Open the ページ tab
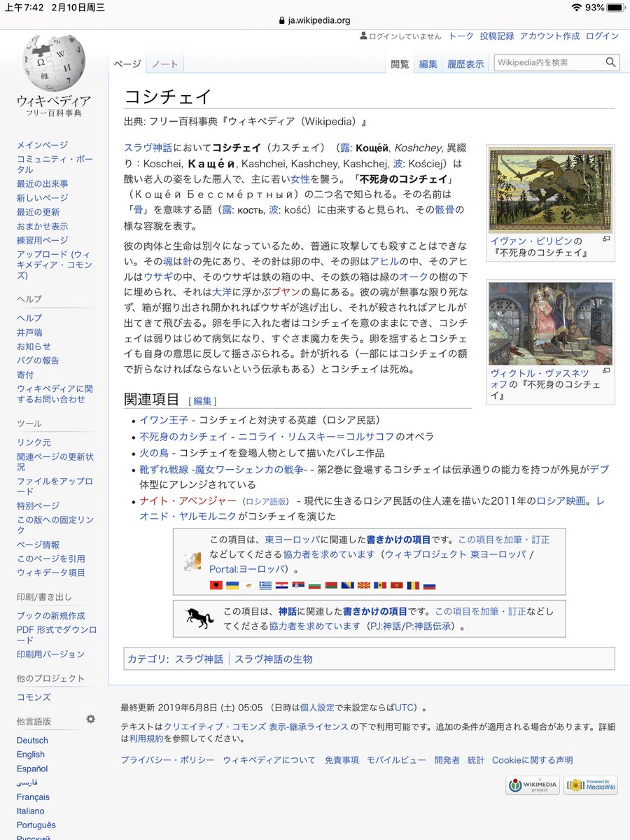 click(127, 64)
